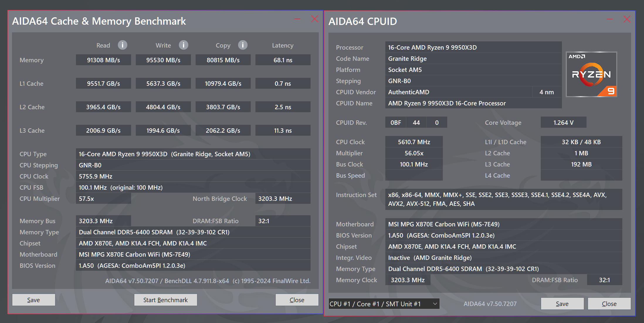
Task: Click Close button in CPUID window
Action: [x=609, y=304]
